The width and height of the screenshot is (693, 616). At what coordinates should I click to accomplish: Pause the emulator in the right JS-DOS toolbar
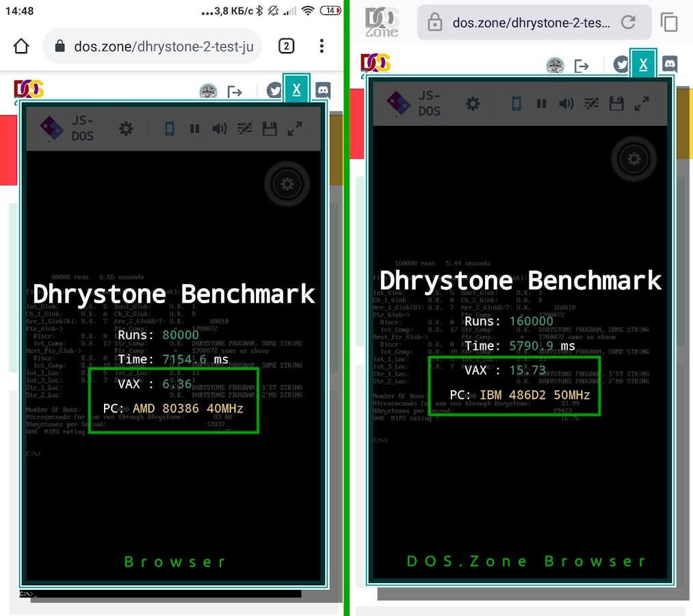click(x=541, y=103)
